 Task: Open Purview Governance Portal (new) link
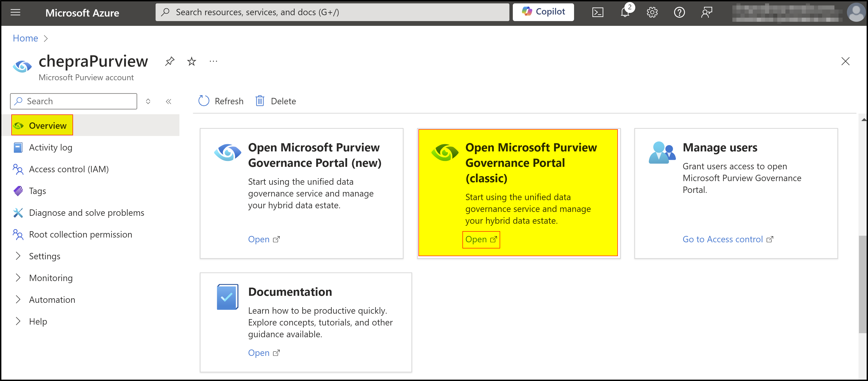click(x=264, y=239)
